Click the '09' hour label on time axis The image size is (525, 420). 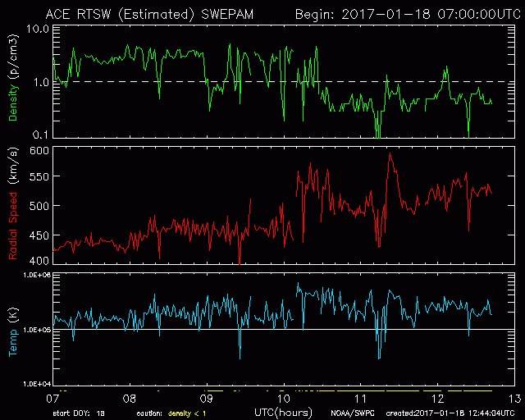point(207,399)
